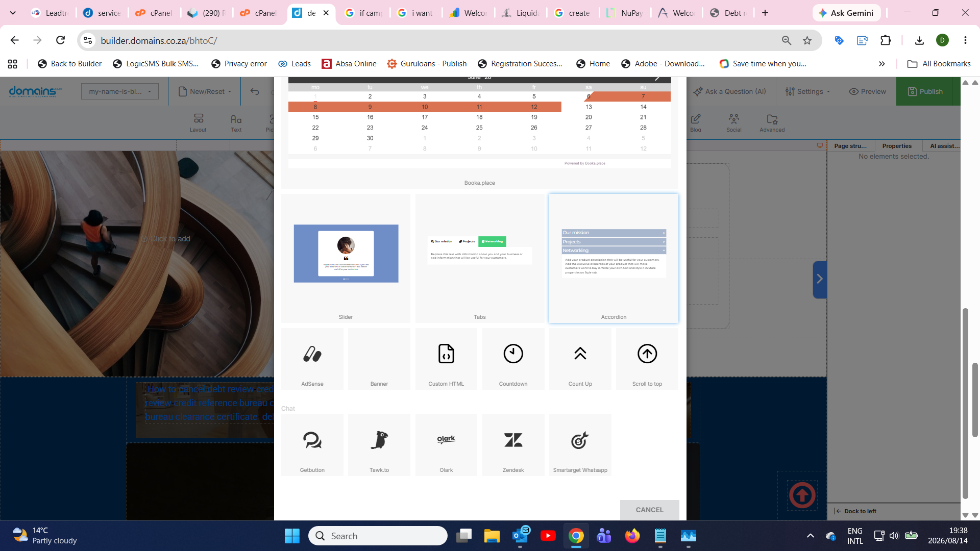This screenshot has width=980, height=551.
Task: Ask a Question with AI
Action: (x=730, y=91)
